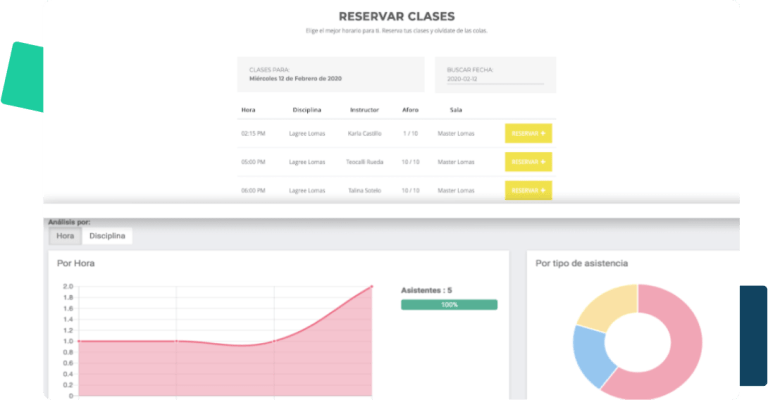
Task: Click the Hora column header
Action: tap(248, 110)
